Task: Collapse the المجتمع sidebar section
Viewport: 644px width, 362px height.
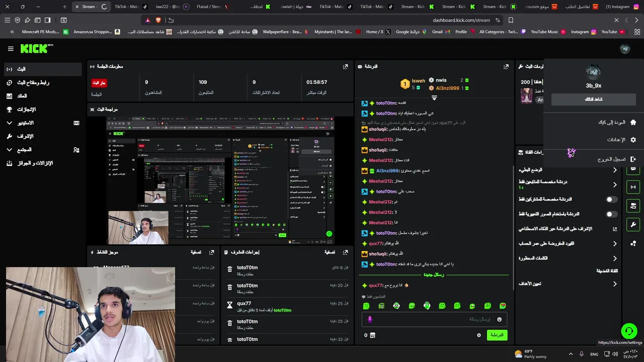Action: tap(9, 150)
